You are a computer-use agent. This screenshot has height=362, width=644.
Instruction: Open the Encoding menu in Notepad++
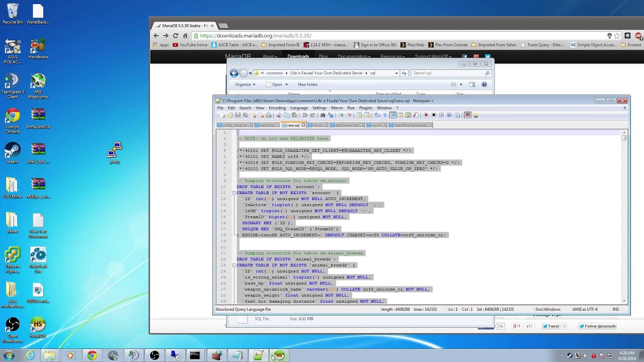point(277,108)
